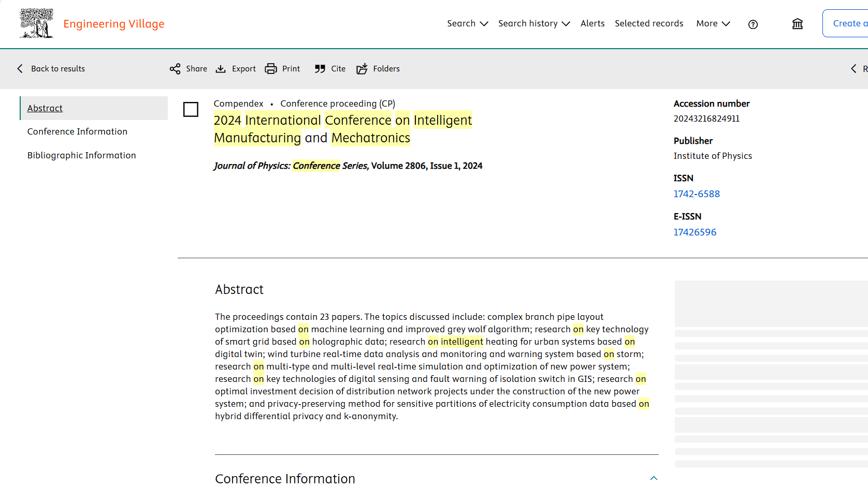The image size is (868, 488).
Task: Open help via question mark icon
Action: [x=753, y=24]
